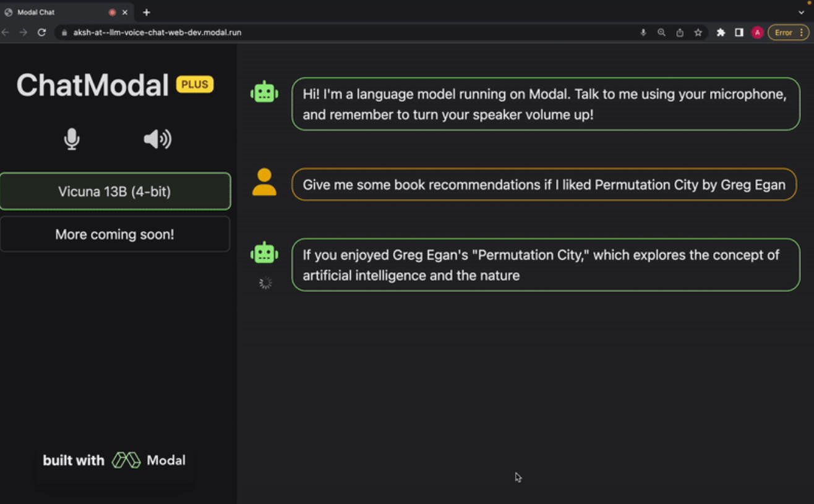Click the loading spinner under the robot avatar
814x504 pixels.
pos(265,283)
